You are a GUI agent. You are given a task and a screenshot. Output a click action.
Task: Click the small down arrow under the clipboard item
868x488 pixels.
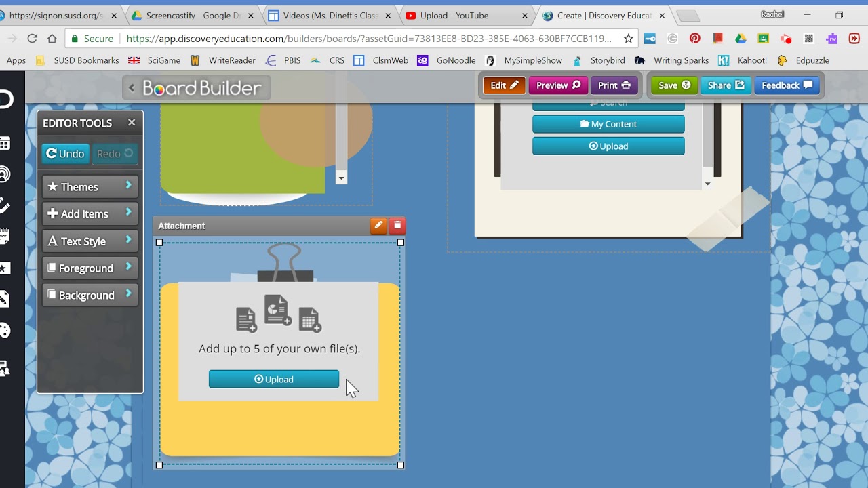pos(708,184)
